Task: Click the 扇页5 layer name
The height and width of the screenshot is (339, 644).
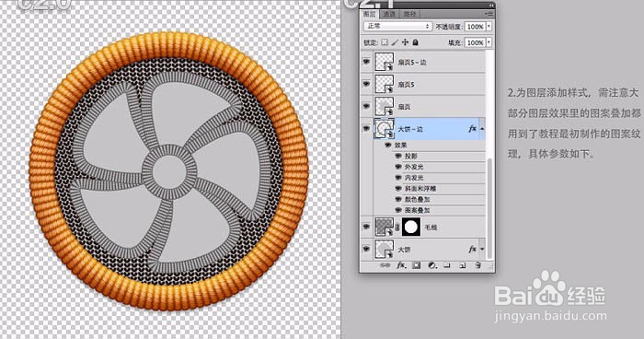Action: [406, 85]
